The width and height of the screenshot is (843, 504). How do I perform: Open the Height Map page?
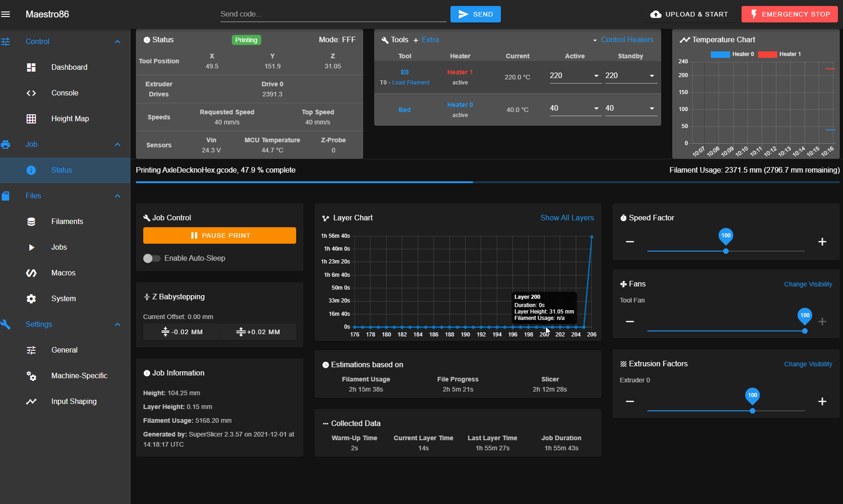coord(65,119)
